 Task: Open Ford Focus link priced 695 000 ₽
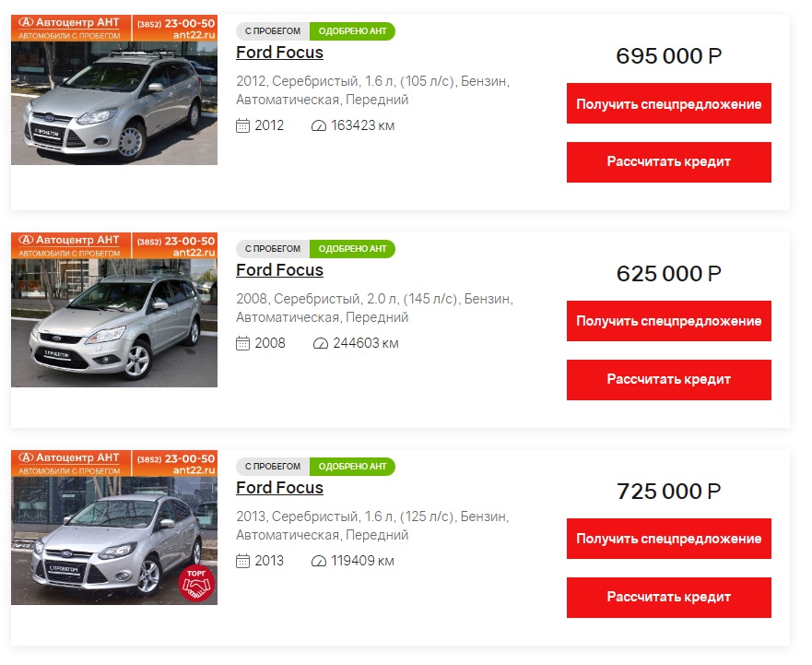coord(279,53)
